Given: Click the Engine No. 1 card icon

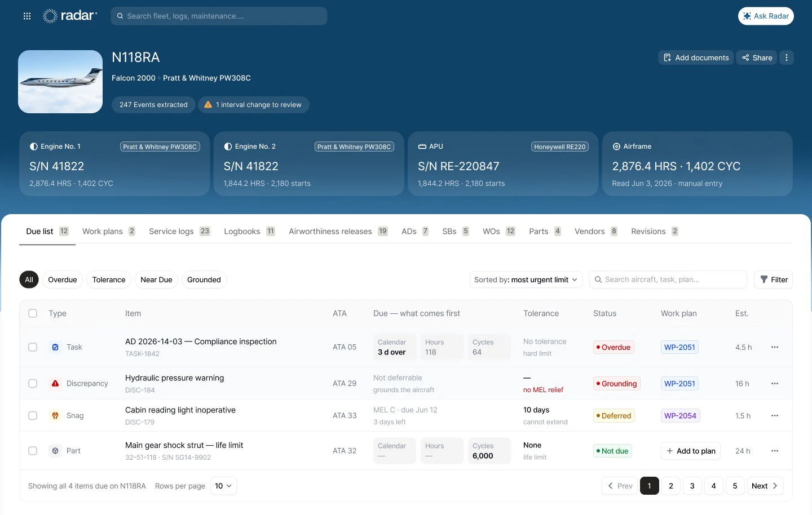Looking at the screenshot, I should pos(33,146).
